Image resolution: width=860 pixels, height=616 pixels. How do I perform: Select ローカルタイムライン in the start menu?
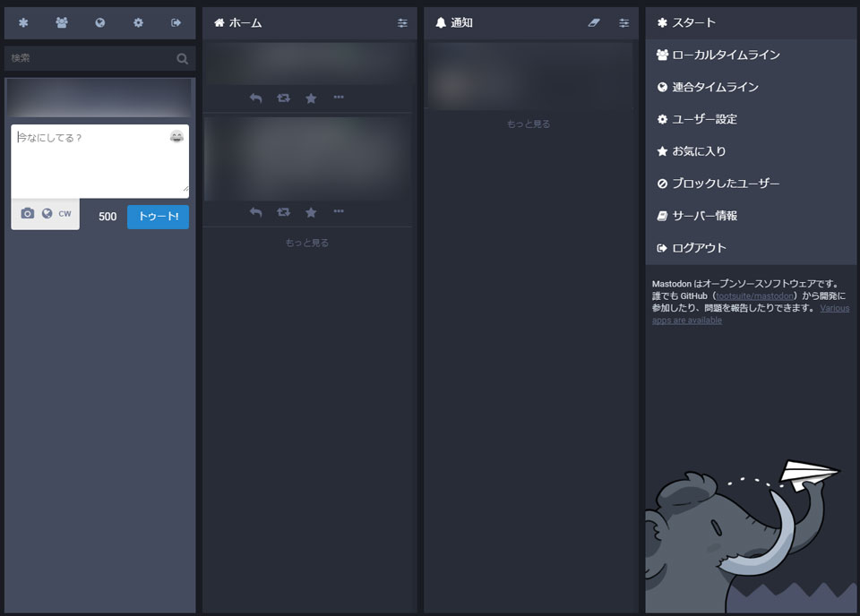point(726,56)
